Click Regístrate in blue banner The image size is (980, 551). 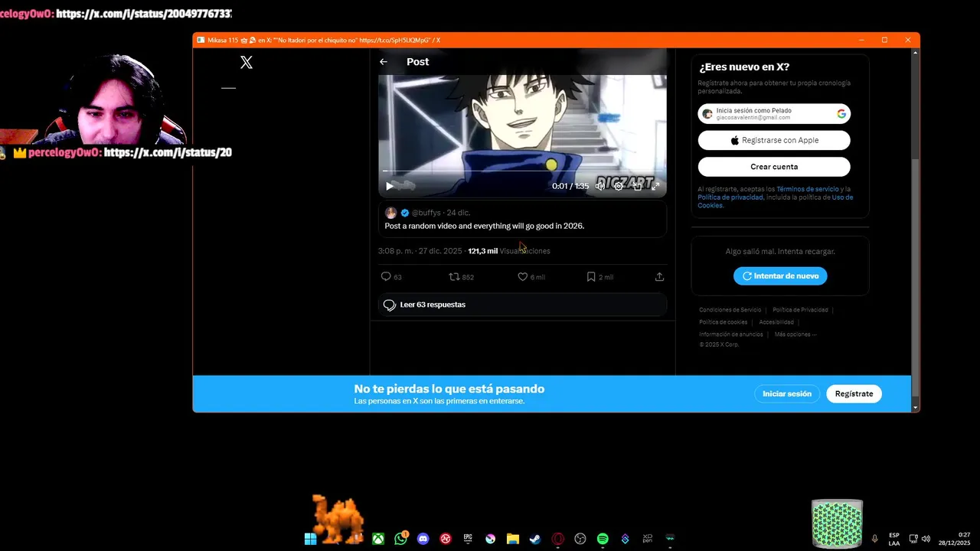854,394
